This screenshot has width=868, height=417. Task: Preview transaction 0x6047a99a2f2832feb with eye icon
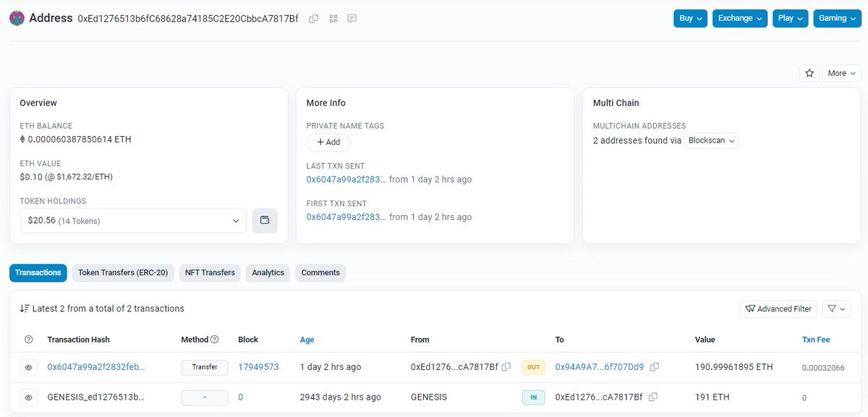click(x=29, y=368)
